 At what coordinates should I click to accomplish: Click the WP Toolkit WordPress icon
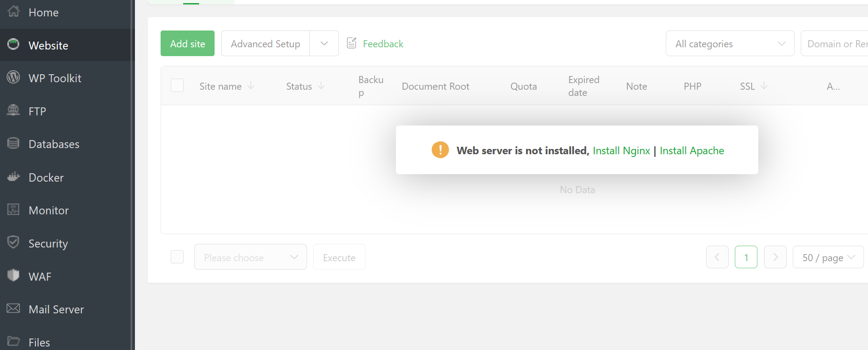click(x=14, y=77)
